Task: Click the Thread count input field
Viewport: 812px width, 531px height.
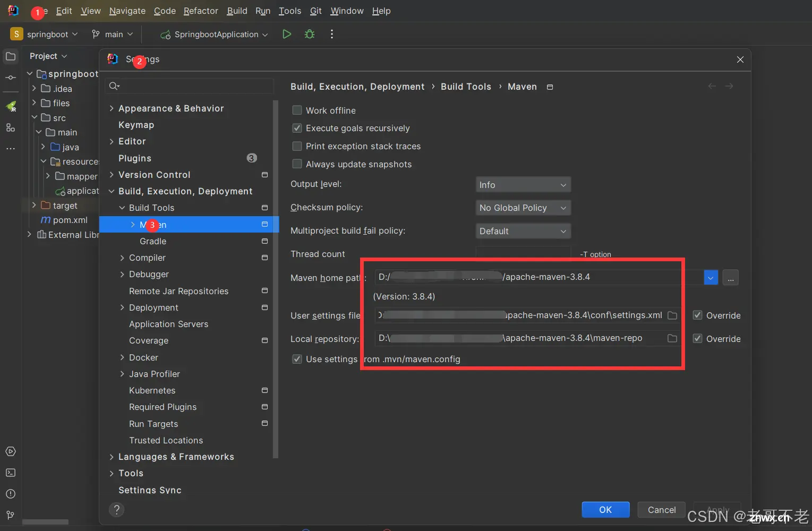Action: click(523, 254)
